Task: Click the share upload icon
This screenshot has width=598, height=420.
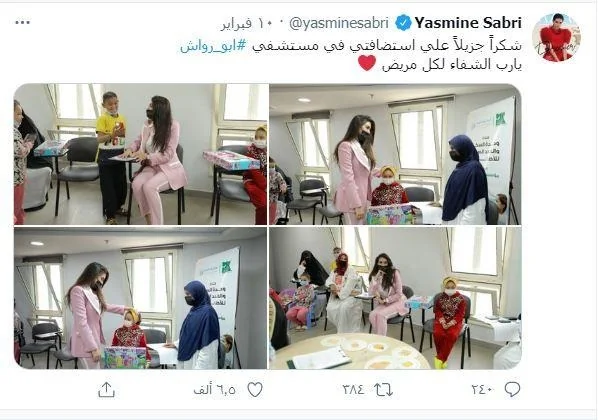Action: [x=106, y=390]
